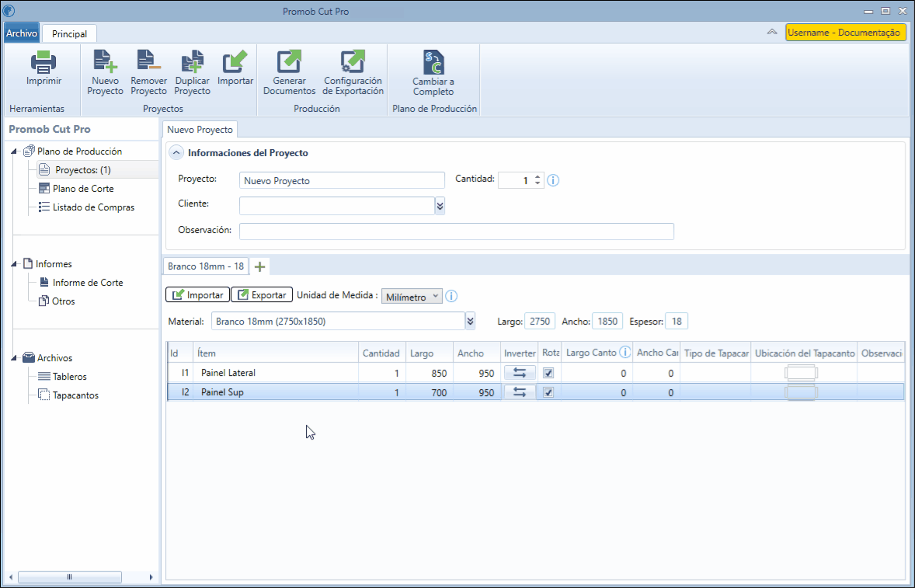Click the Cliente input field

pos(336,206)
